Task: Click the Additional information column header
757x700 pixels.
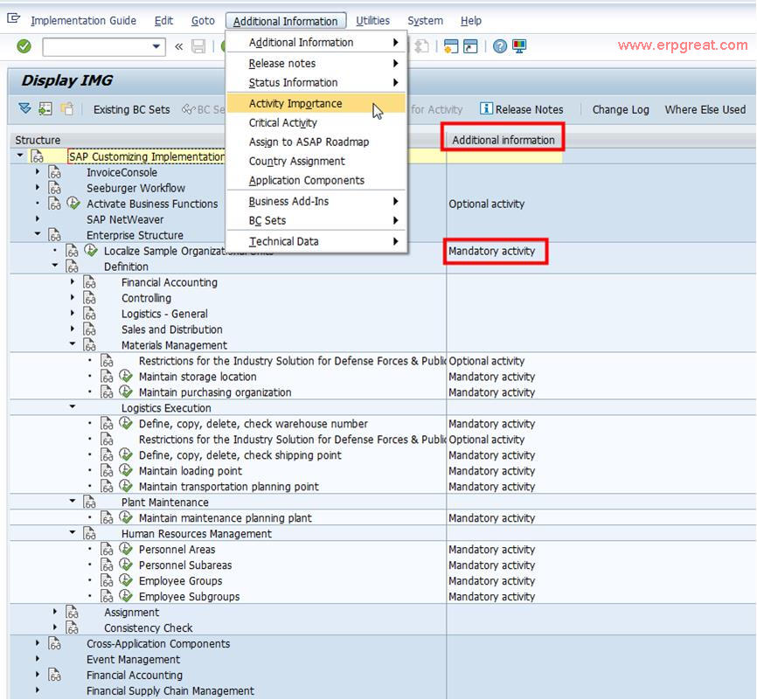Action: click(x=504, y=140)
